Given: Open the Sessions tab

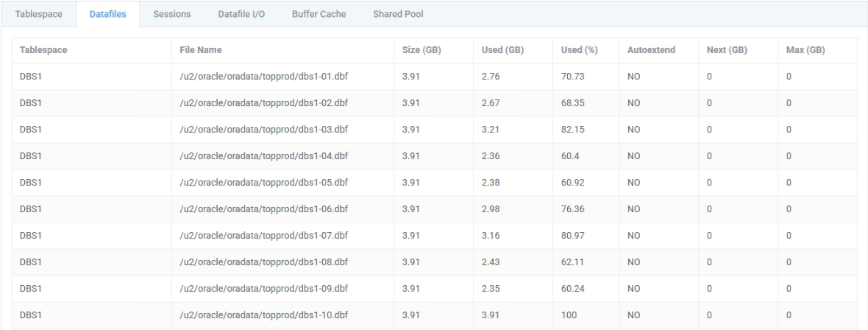Looking at the screenshot, I should 172,14.
